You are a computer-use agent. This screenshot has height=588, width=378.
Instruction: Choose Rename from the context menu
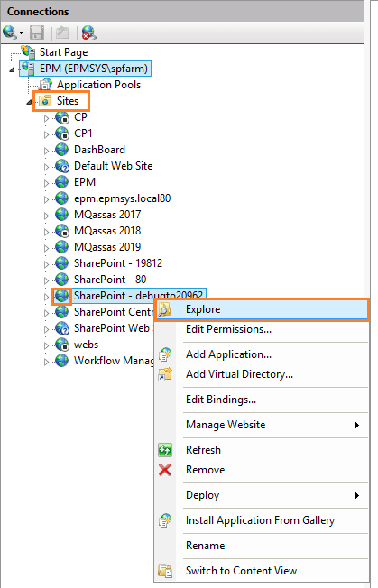(x=263, y=546)
